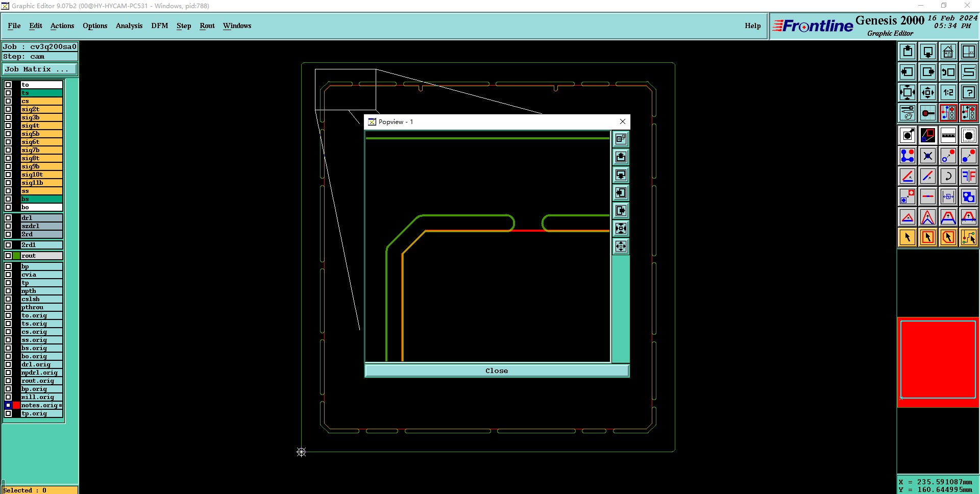Select the blue X delete feature tool
The height and width of the screenshot is (494, 980).
coord(928,156)
